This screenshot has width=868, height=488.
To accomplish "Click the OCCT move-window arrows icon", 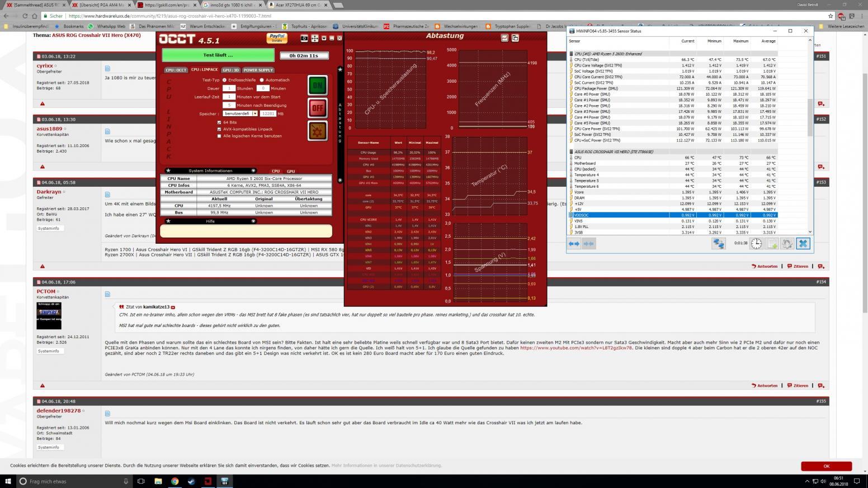I will coord(315,38).
